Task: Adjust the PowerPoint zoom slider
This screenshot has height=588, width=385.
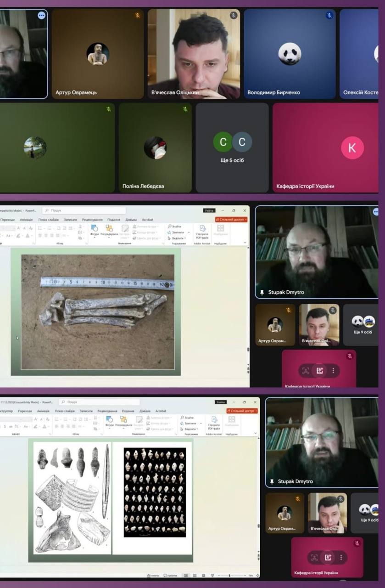Action: pos(229,575)
